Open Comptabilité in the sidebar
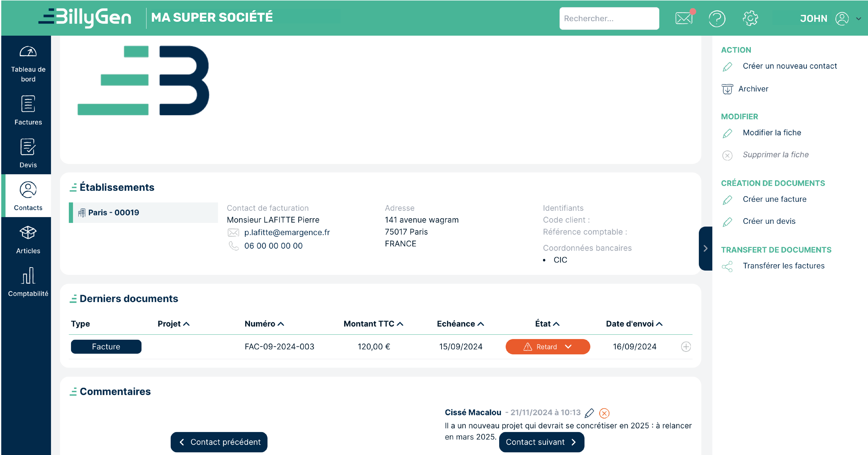Screen dimensions: 868x455 (x=28, y=282)
